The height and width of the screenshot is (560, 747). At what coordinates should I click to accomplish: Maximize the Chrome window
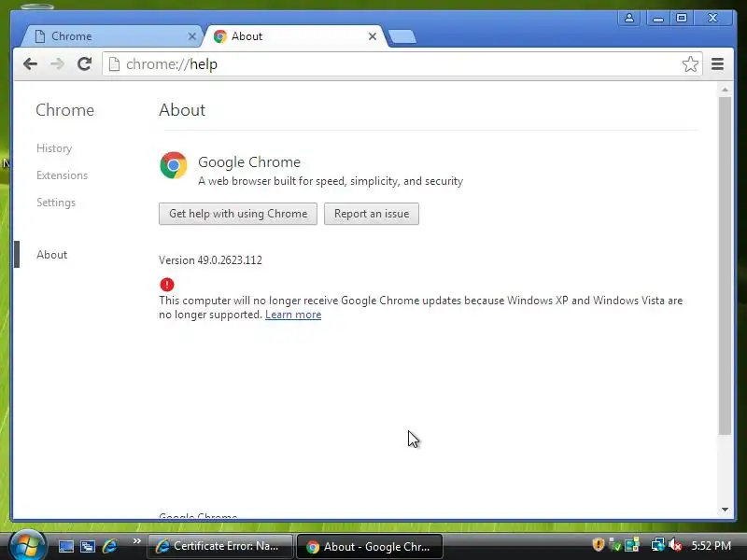682,18
